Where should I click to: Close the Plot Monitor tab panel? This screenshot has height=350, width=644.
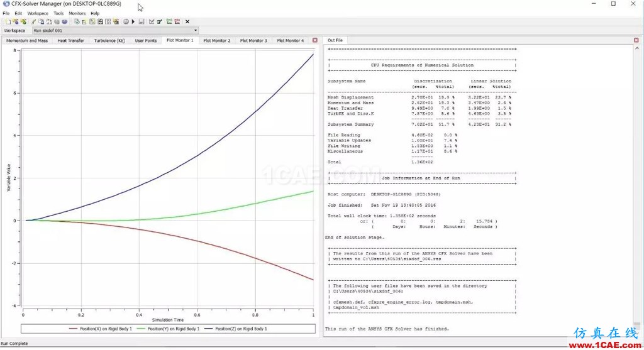click(x=315, y=40)
